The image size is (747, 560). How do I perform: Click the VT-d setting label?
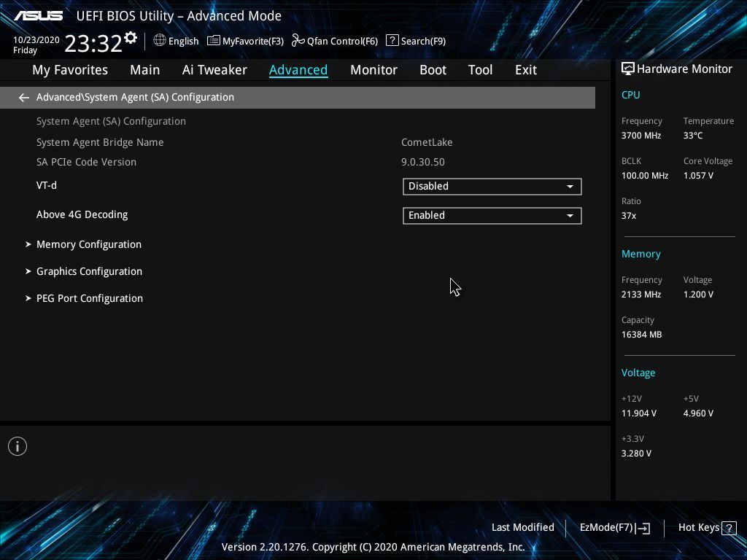(46, 185)
